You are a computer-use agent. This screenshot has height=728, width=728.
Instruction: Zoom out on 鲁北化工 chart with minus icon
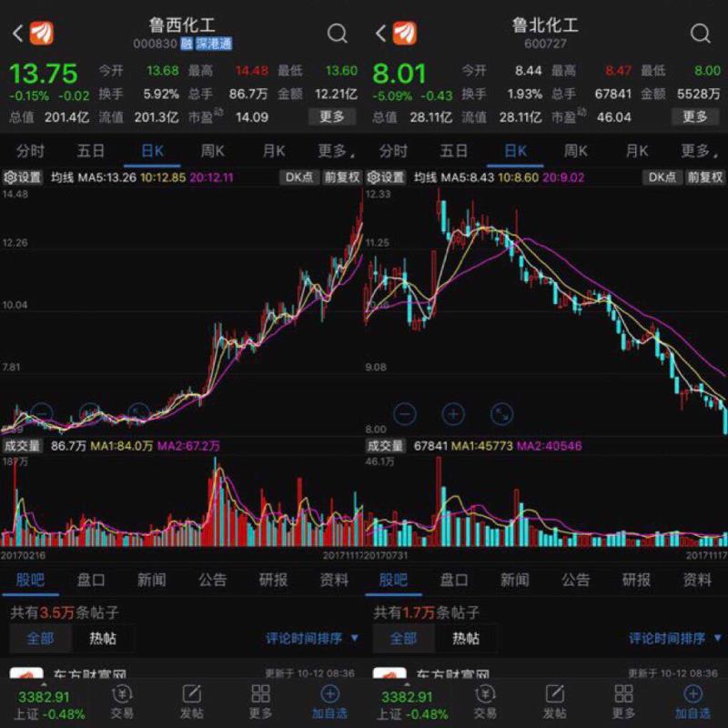coord(404,414)
